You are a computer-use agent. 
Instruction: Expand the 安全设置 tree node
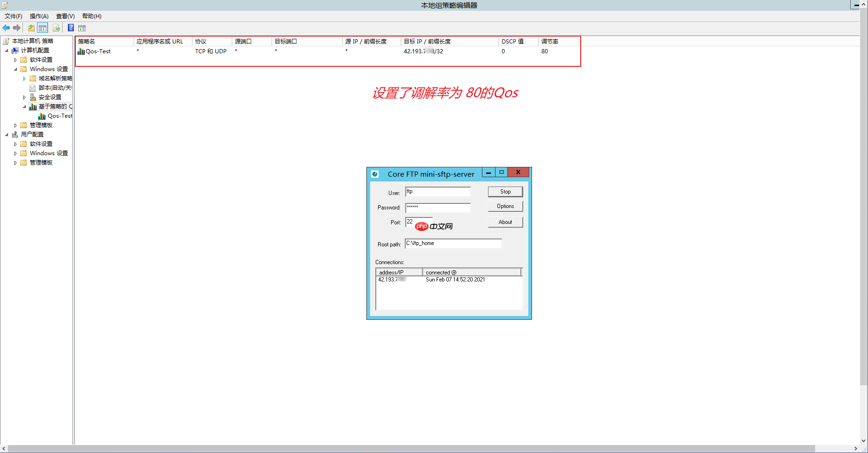24,97
